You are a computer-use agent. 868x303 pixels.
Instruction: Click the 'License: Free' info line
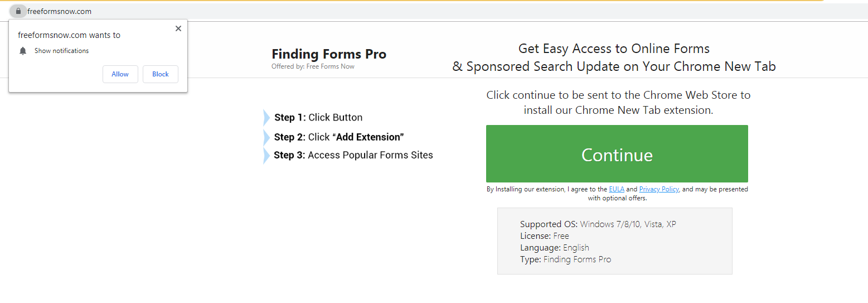[544, 236]
